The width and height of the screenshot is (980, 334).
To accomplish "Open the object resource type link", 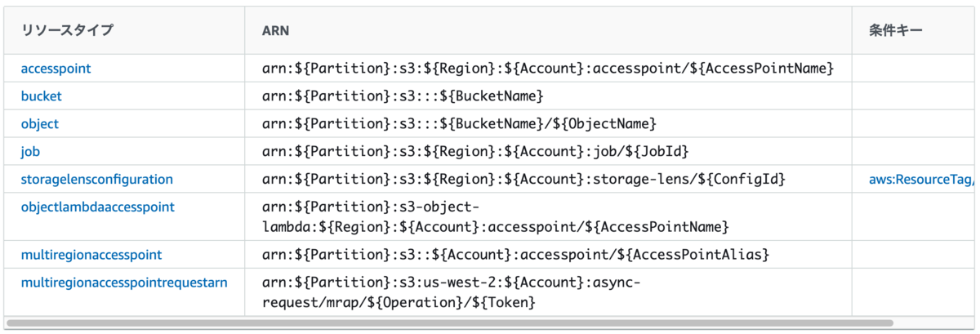I will coord(39,124).
